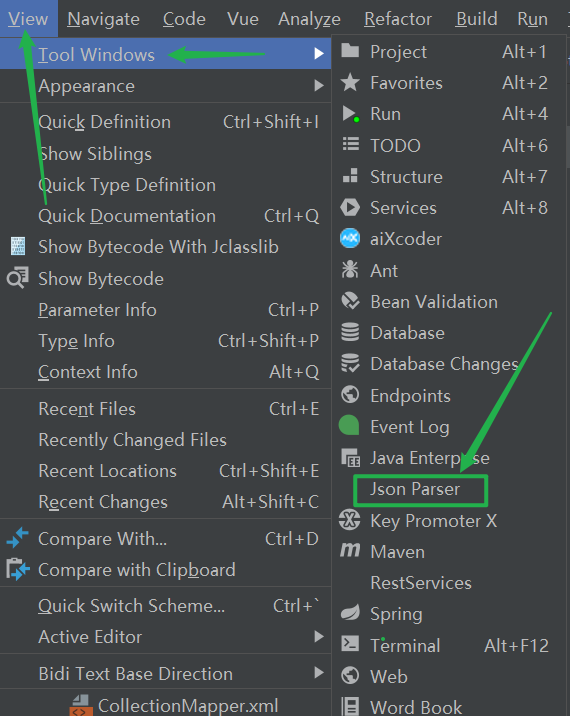Open Endpoints globe icon entry
Screen dimensions: 570x716
(x=350, y=395)
